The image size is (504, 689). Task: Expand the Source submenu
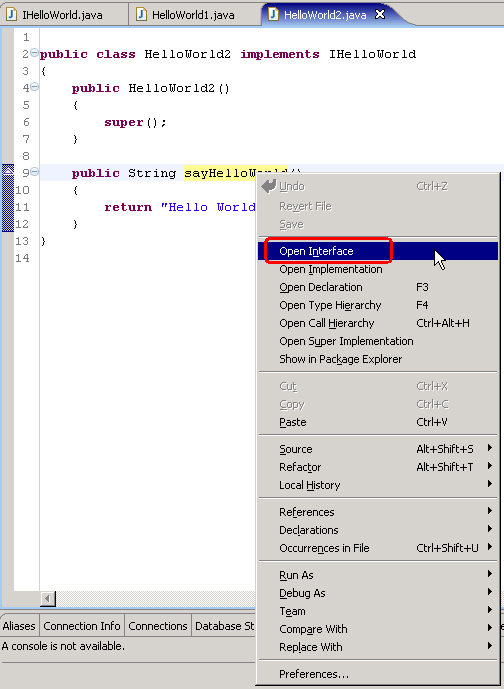click(x=378, y=449)
